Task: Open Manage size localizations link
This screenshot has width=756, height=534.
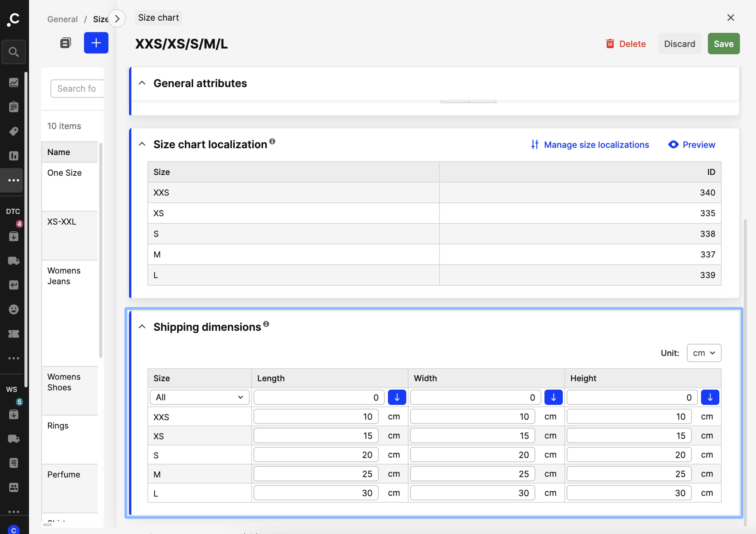Action: (590, 145)
